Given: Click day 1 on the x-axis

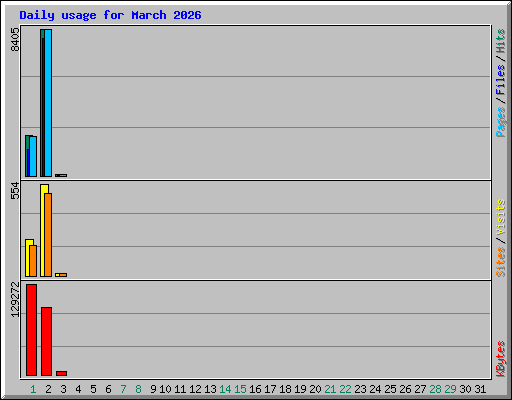Looking at the screenshot, I should point(33,389).
